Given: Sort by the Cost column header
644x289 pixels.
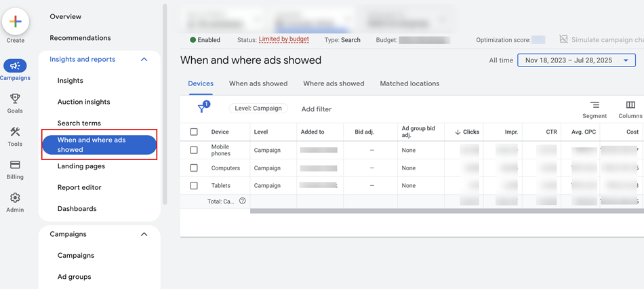Looking at the screenshot, I should point(632,132).
